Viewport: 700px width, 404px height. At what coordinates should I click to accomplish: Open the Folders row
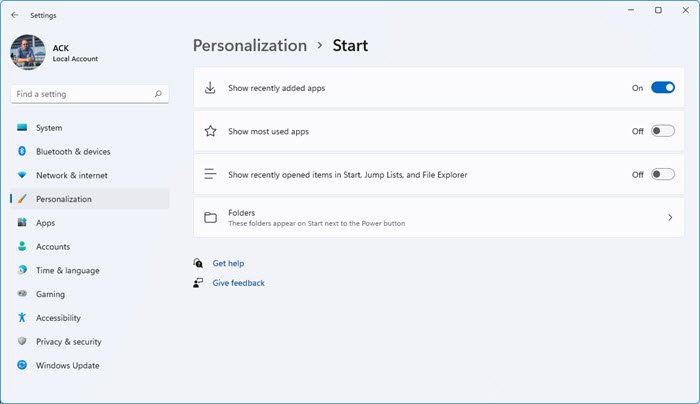(438, 217)
